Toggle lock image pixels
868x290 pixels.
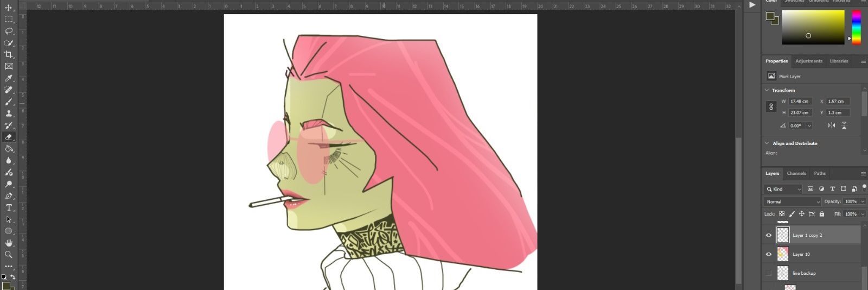click(792, 214)
